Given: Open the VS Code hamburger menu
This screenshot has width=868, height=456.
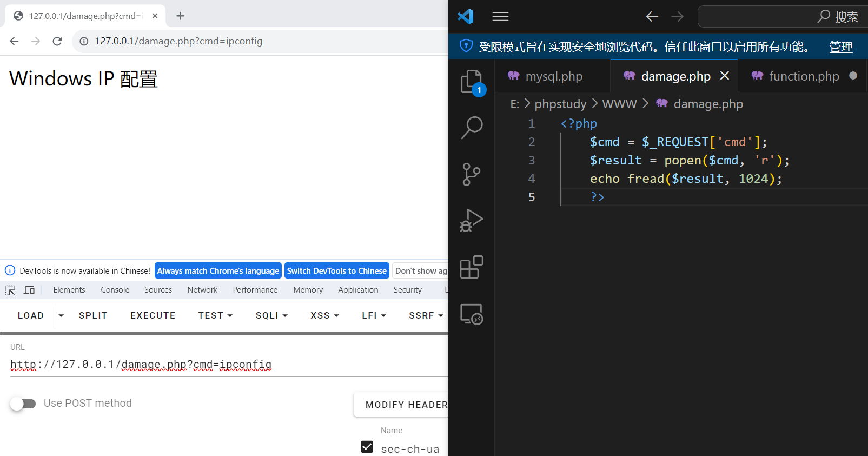Looking at the screenshot, I should point(500,17).
